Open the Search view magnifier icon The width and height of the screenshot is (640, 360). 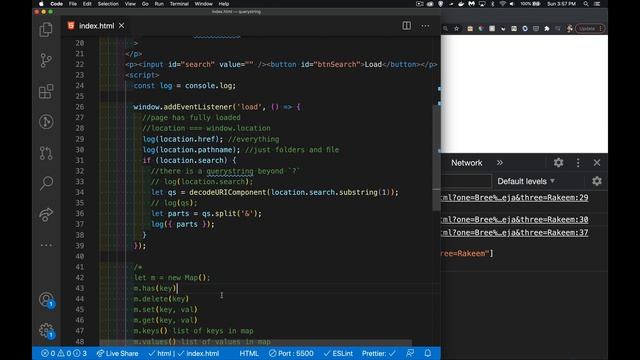[46, 183]
